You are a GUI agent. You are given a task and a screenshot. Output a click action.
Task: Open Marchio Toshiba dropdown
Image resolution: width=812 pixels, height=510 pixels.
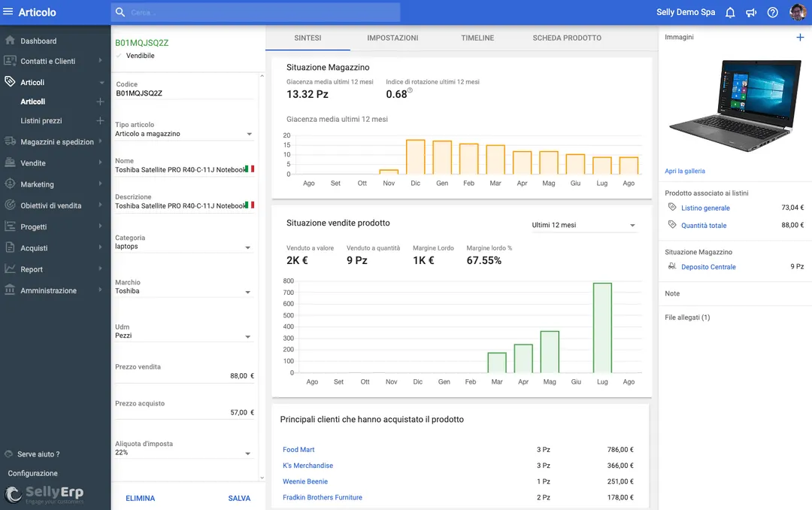click(185, 291)
